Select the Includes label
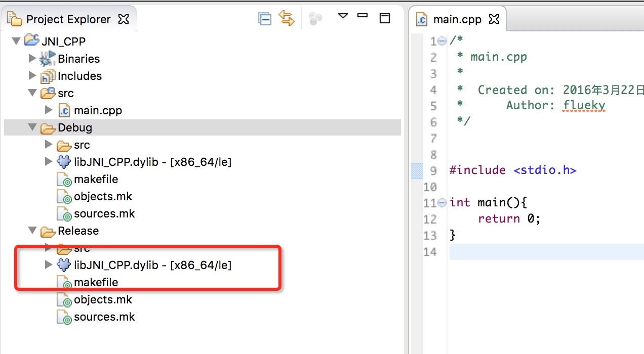 [x=79, y=76]
